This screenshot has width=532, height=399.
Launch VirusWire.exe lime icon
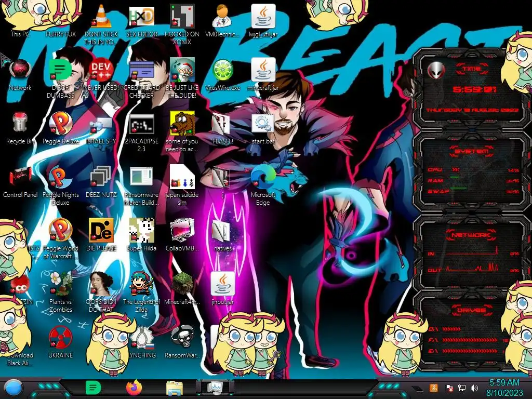click(222, 75)
